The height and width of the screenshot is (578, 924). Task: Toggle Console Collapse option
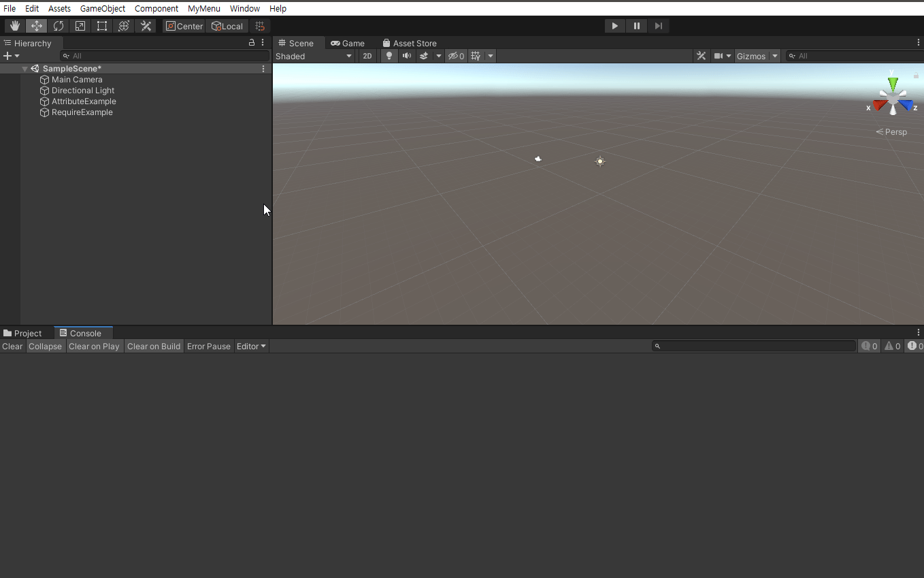45,347
